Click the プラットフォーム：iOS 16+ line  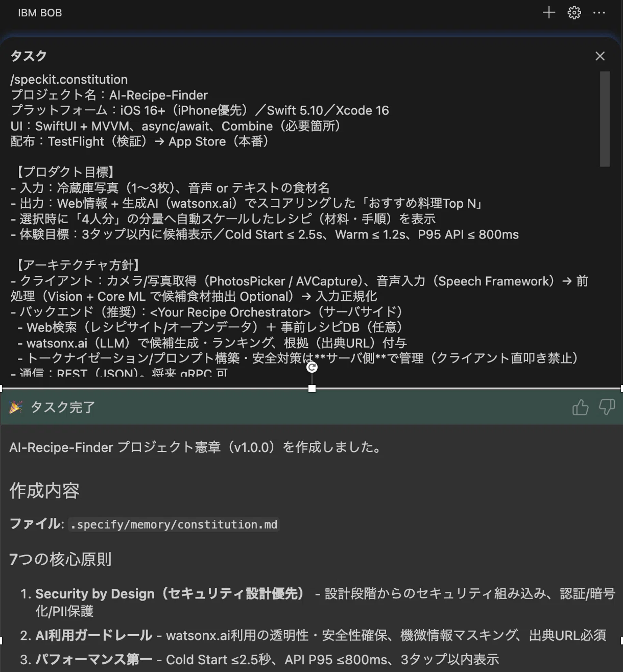(200, 110)
